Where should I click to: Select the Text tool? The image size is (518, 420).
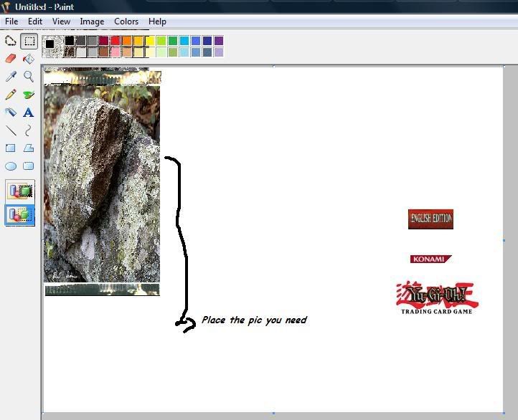(29, 113)
